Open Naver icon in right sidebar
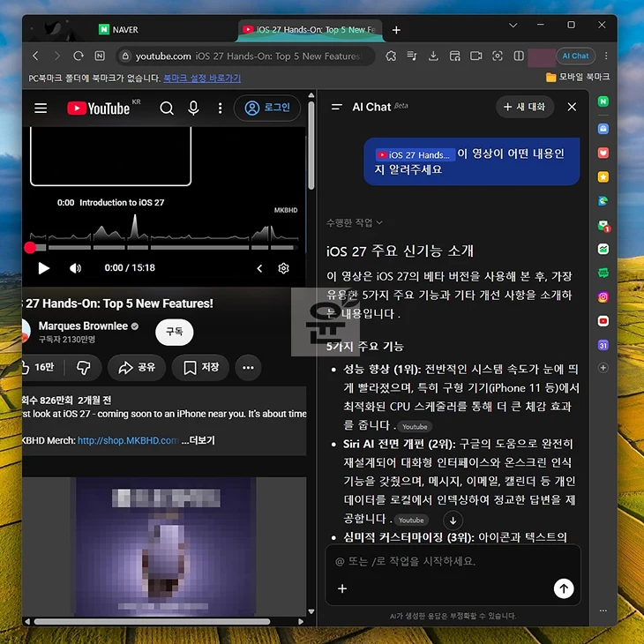 [x=603, y=101]
